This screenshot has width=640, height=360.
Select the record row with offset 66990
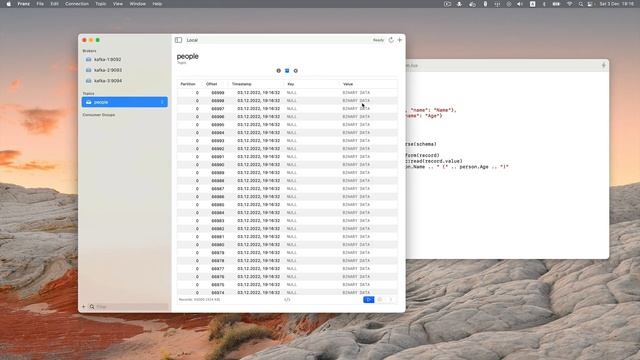(287, 164)
